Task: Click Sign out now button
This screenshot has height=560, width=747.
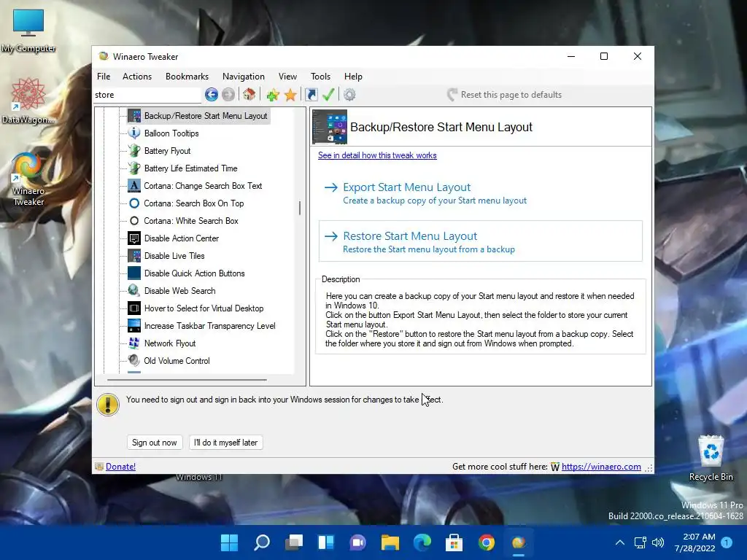Action: [155, 443]
